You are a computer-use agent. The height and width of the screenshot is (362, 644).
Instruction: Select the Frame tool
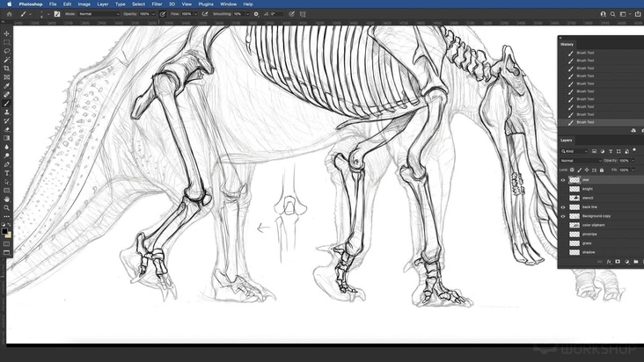pos(6,77)
